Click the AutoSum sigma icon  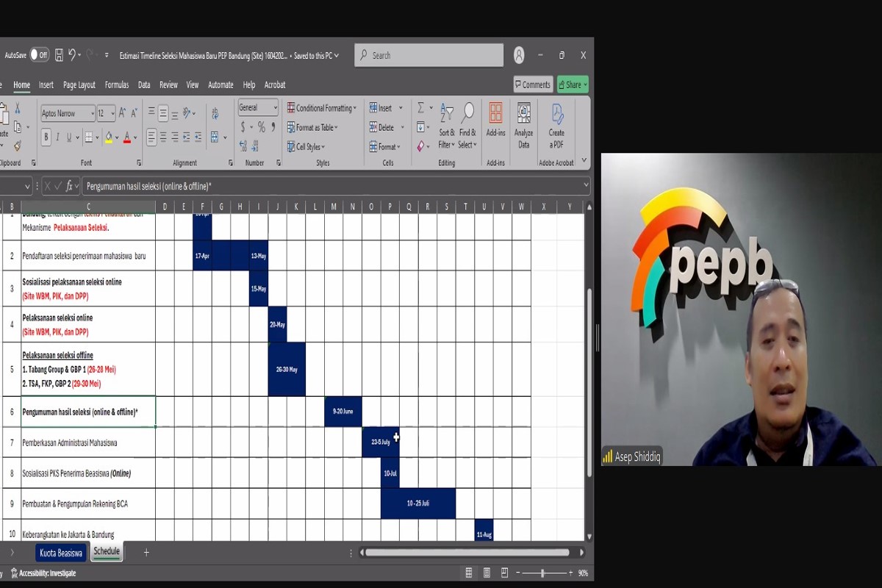tap(420, 108)
